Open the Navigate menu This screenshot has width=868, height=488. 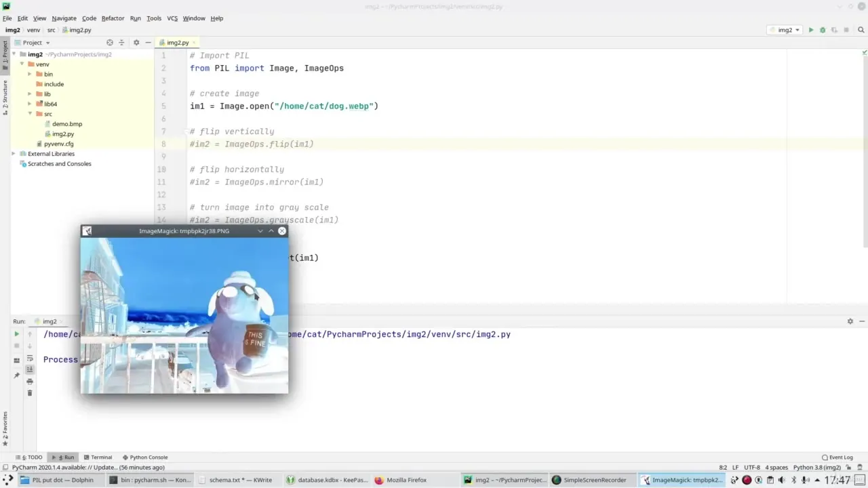pyautogui.click(x=64, y=18)
